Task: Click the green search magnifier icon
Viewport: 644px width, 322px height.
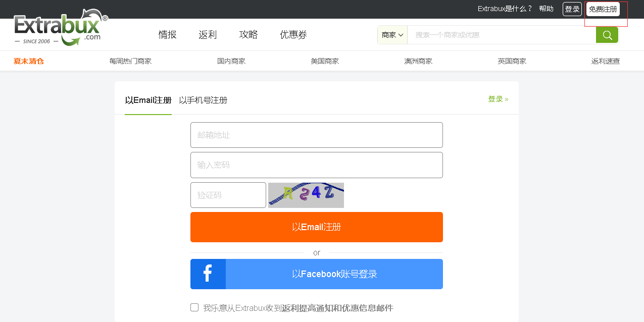Action: pyautogui.click(x=606, y=35)
